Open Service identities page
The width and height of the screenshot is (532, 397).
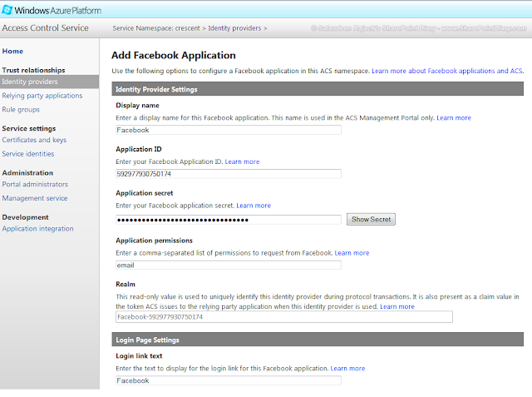click(x=27, y=154)
